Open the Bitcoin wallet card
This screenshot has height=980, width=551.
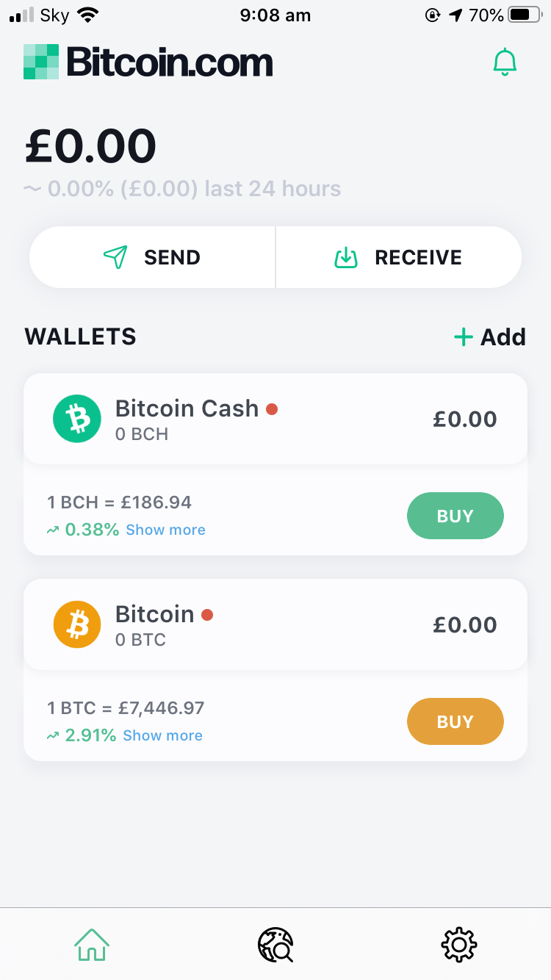(275, 624)
